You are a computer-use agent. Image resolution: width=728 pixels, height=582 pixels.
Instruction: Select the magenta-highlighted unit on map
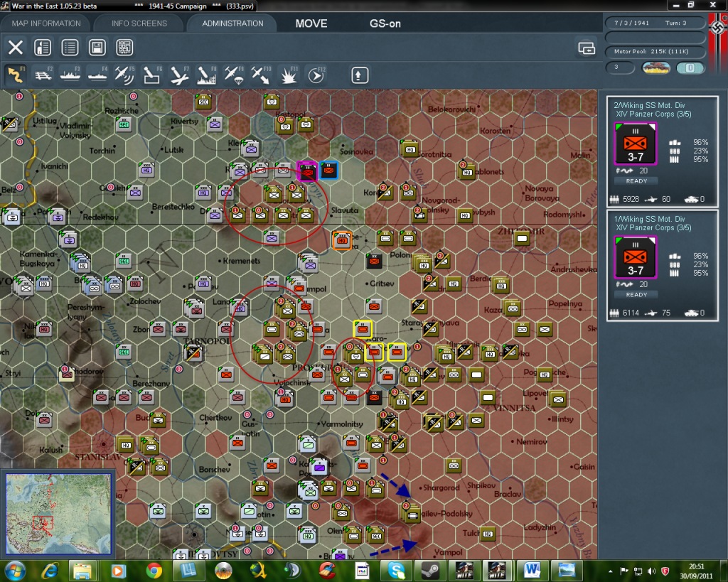(x=307, y=171)
